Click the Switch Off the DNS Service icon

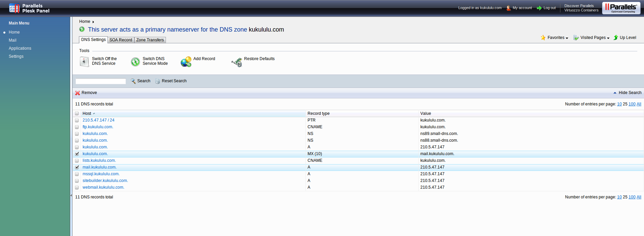click(x=84, y=62)
